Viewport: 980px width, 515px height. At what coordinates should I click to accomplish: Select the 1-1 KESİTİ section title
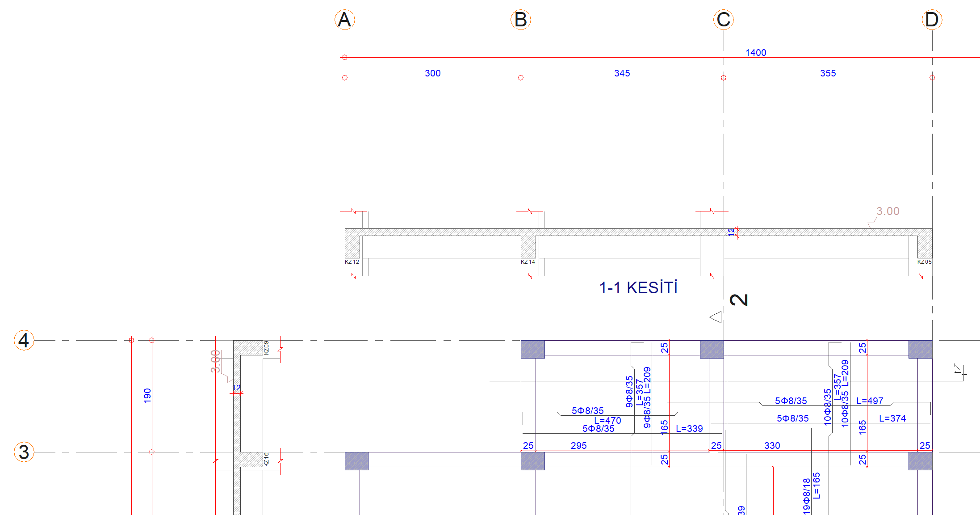638,288
